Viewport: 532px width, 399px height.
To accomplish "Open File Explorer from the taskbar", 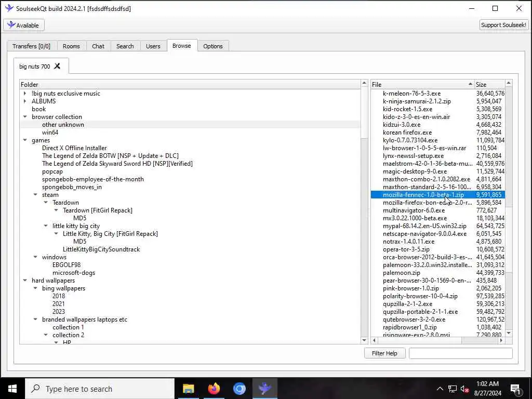I will [x=188, y=389].
